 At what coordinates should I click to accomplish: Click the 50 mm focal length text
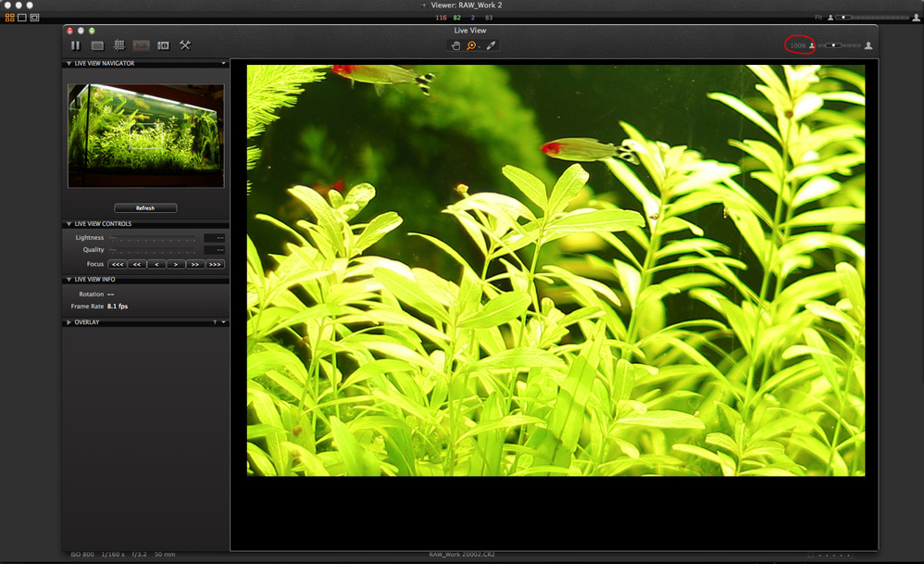pos(165,554)
